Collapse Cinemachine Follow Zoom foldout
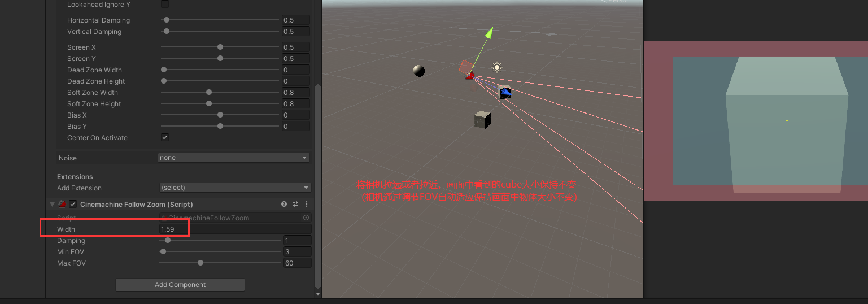The width and height of the screenshot is (868, 304). point(53,204)
